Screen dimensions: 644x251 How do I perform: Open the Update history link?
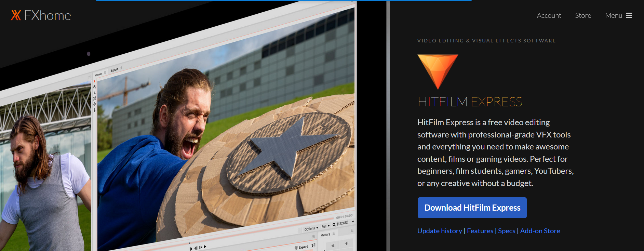440,231
